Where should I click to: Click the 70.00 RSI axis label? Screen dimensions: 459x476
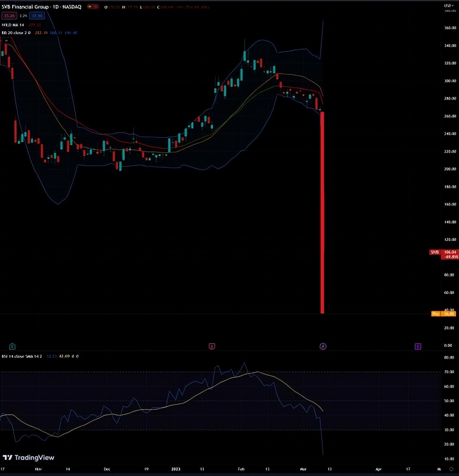449,372
